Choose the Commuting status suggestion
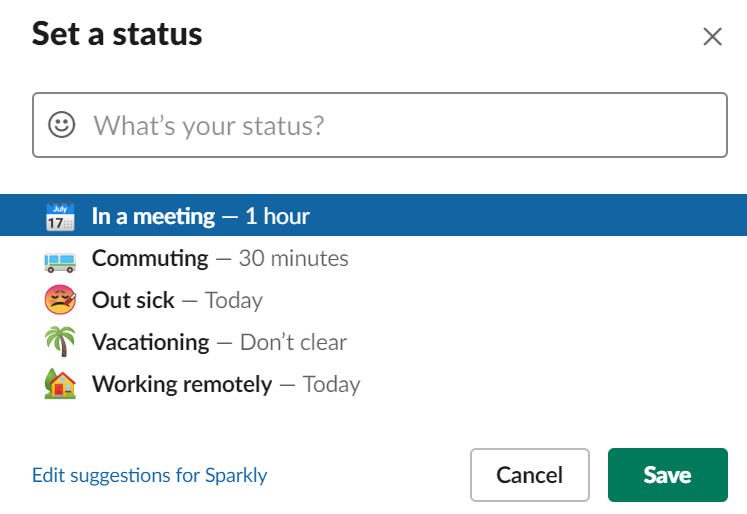Screen dimensions: 747x514 (374, 258)
